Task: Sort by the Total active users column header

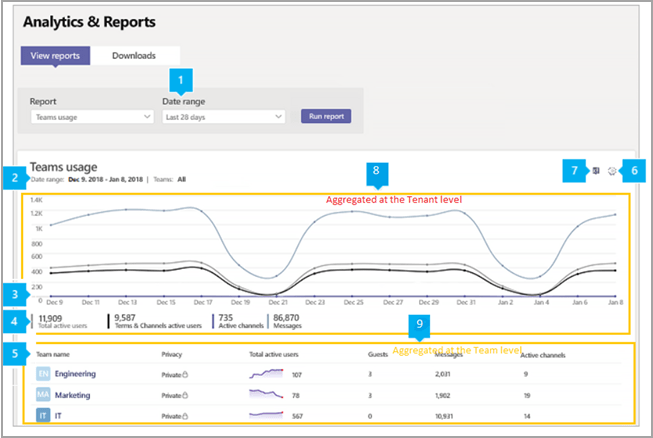Action: click(x=274, y=354)
